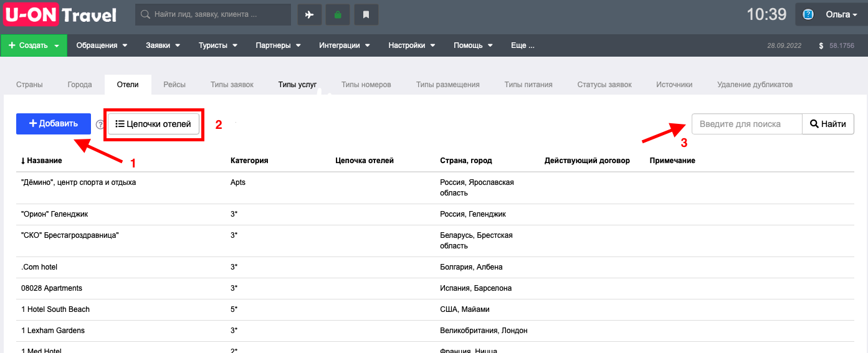
Task: Click the Россия, Геленджик cell
Action: coord(473,214)
